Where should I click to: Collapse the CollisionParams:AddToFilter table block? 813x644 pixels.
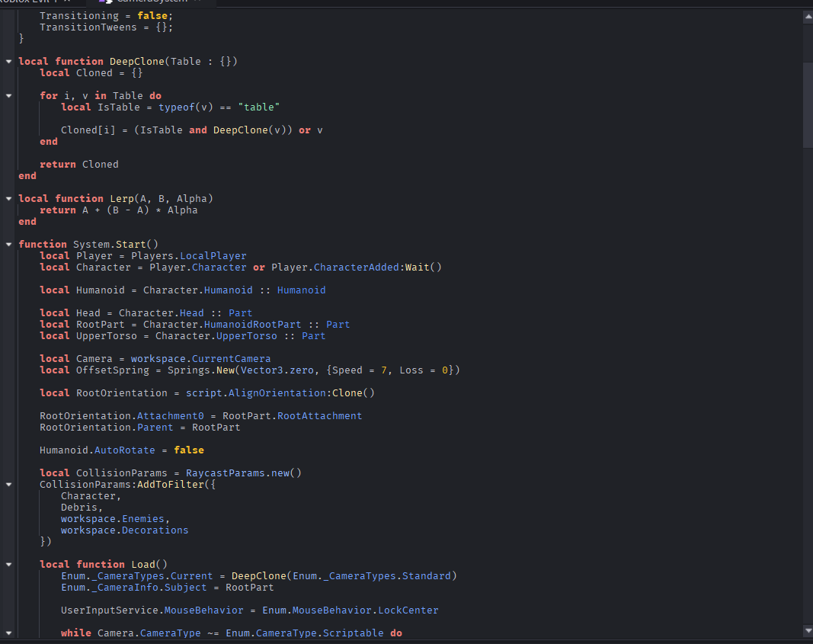[x=9, y=484]
